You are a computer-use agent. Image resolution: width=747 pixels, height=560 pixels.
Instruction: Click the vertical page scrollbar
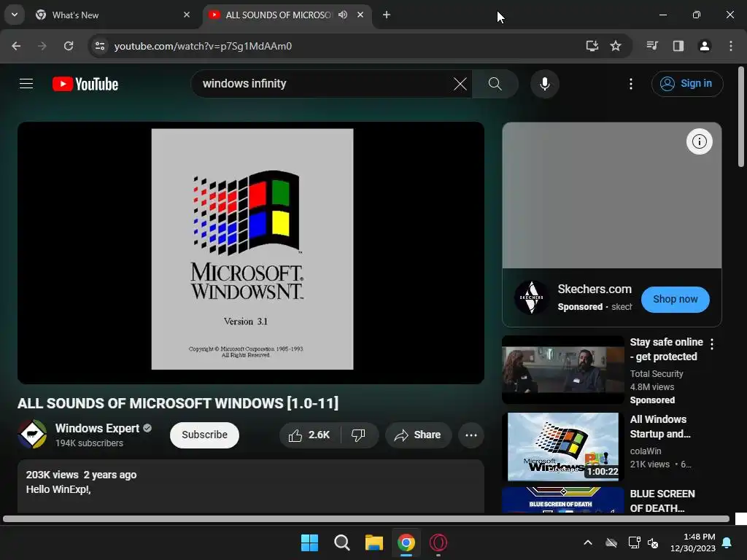tap(741, 117)
